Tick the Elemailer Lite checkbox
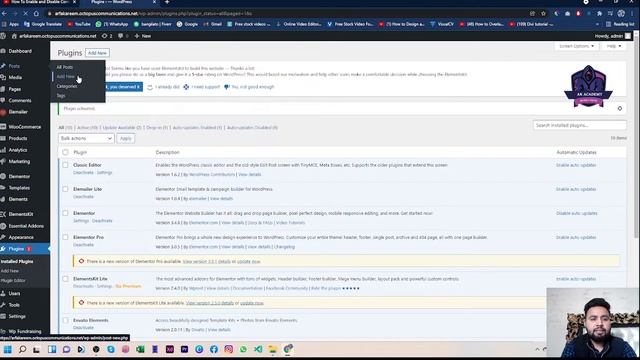The image size is (640, 360). coord(65,189)
